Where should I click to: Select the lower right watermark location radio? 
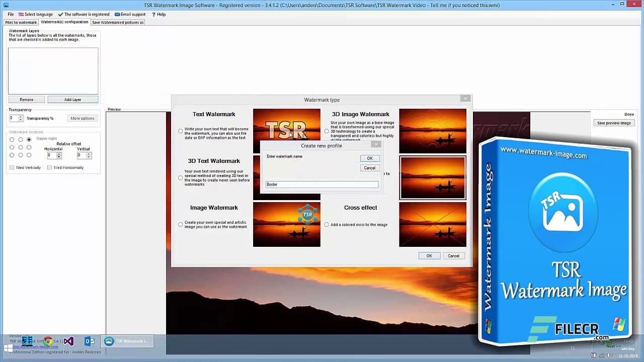(x=29, y=155)
